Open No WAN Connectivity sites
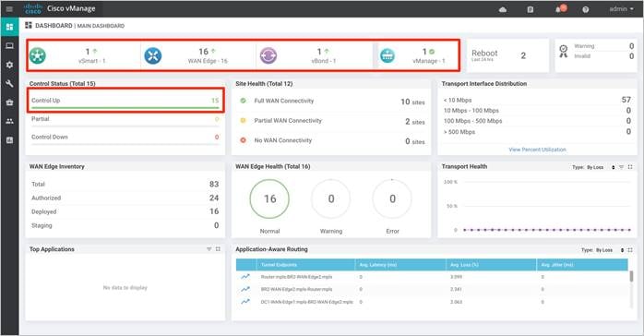644x336 pixels. (x=331, y=140)
